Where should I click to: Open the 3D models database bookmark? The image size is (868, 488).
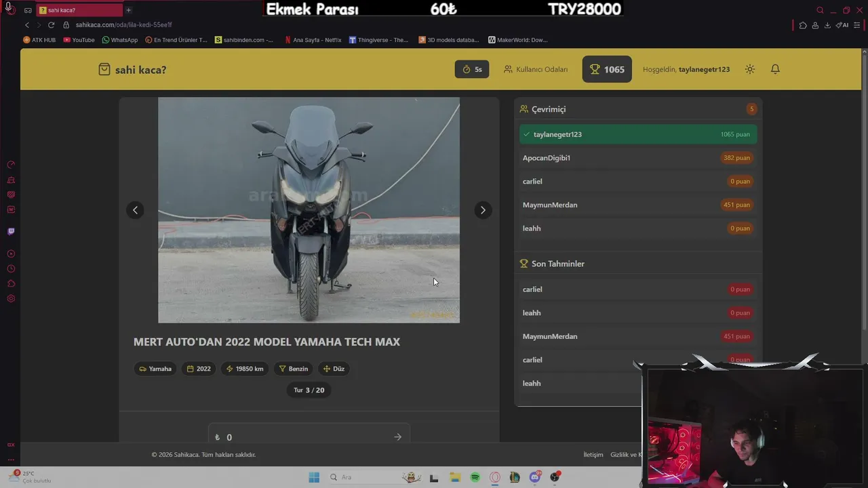(x=449, y=40)
